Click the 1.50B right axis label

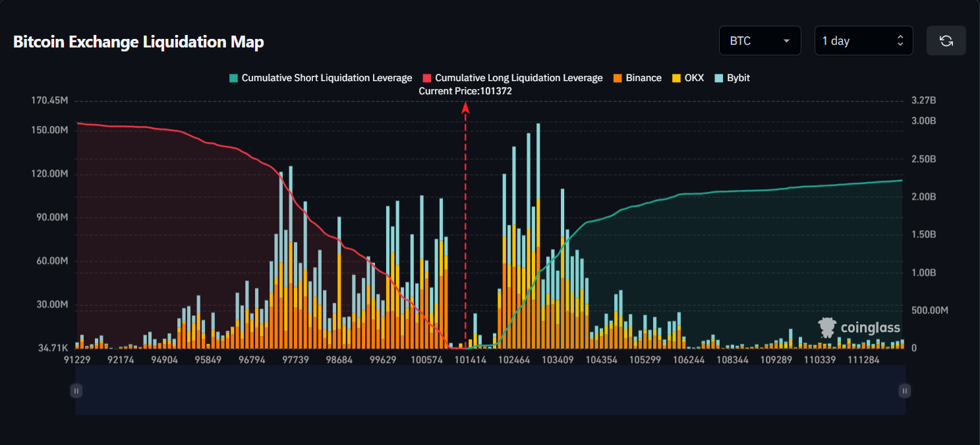[923, 235]
